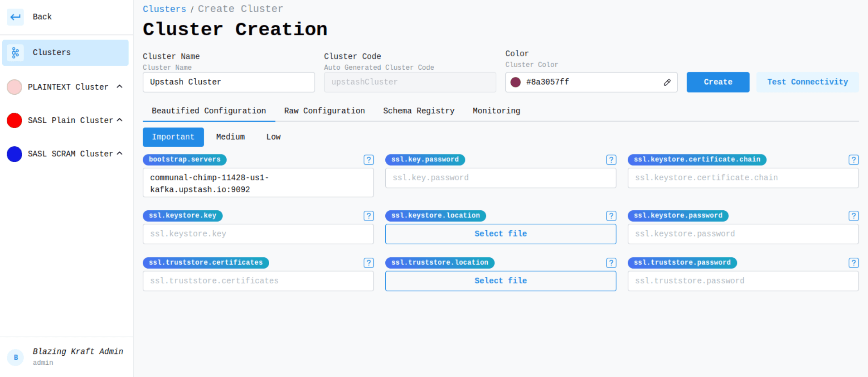The image size is (868, 377).
Task: Collapse the PLAINTEXT Cluster chevron
Action: coord(120,87)
